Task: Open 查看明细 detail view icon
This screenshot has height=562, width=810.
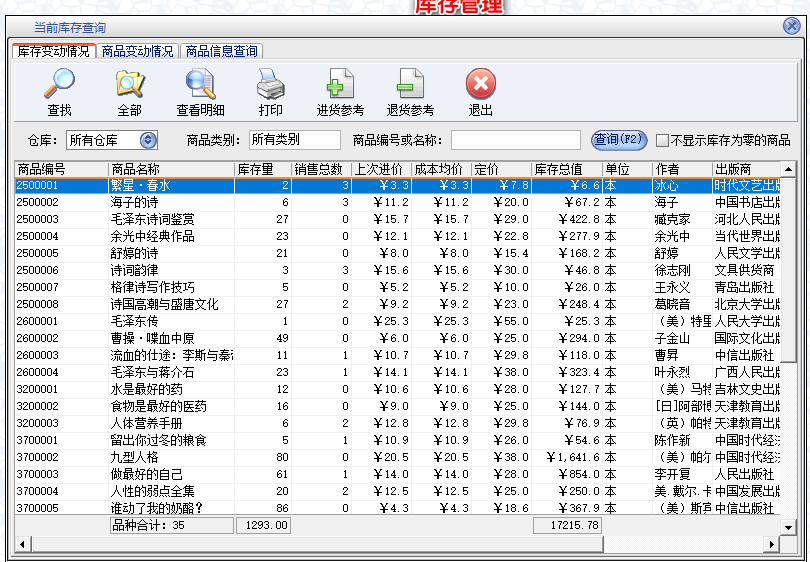Action: click(200, 84)
